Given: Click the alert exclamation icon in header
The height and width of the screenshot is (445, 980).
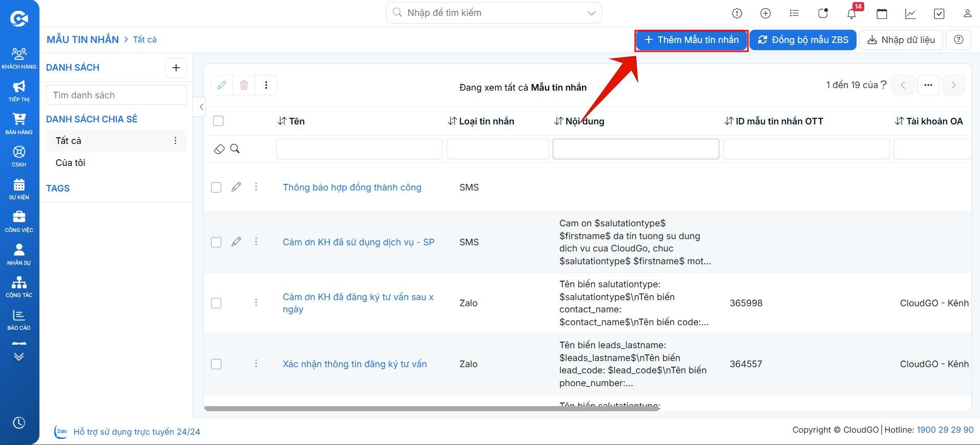Looking at the screenshot, I should 737,14.
